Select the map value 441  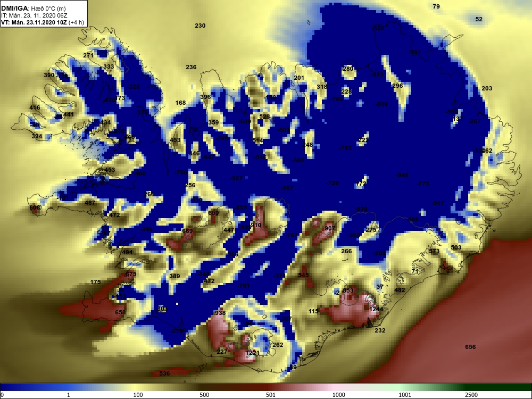[69, 115]
